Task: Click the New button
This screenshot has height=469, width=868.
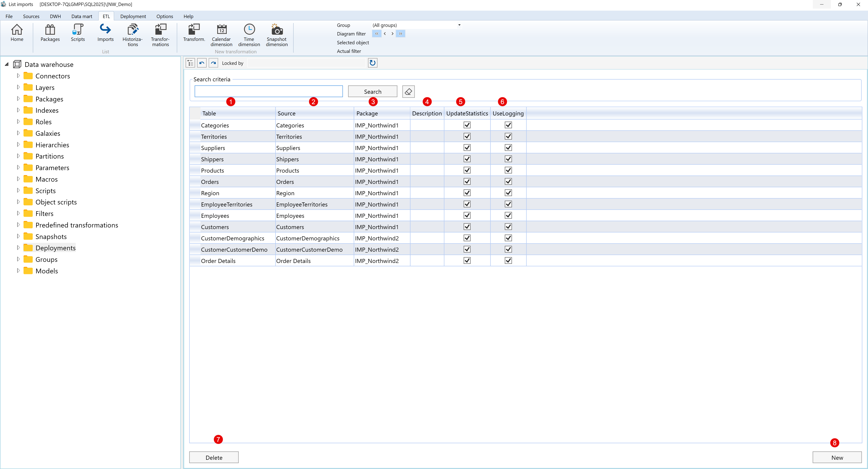Action: (x=837, y=457)
